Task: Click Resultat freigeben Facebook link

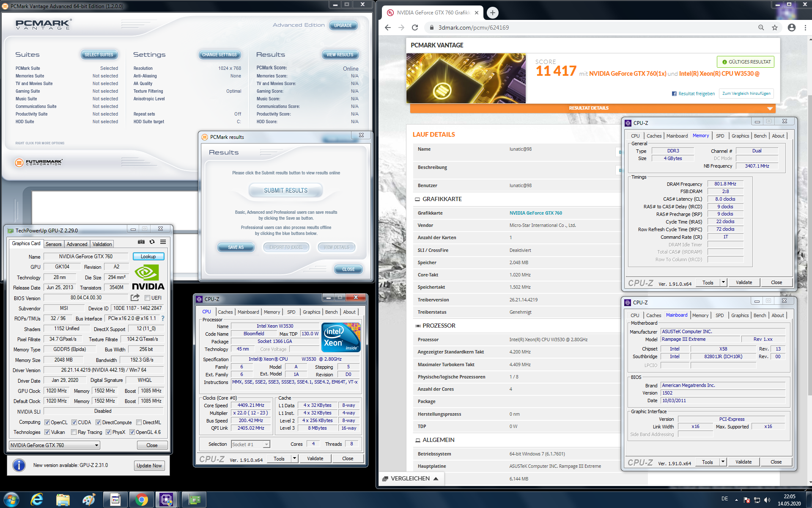Action: tap(693, 94)
